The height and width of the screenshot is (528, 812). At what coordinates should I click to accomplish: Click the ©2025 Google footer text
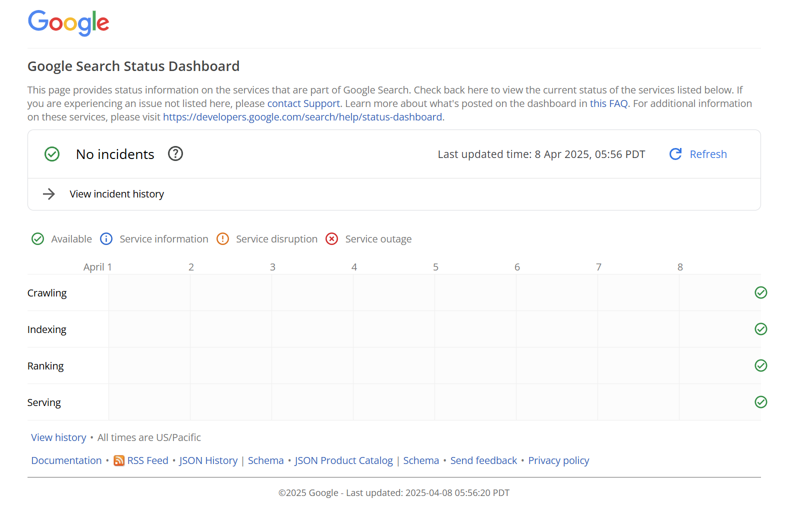pyautogui.click(x=394, y=492)
